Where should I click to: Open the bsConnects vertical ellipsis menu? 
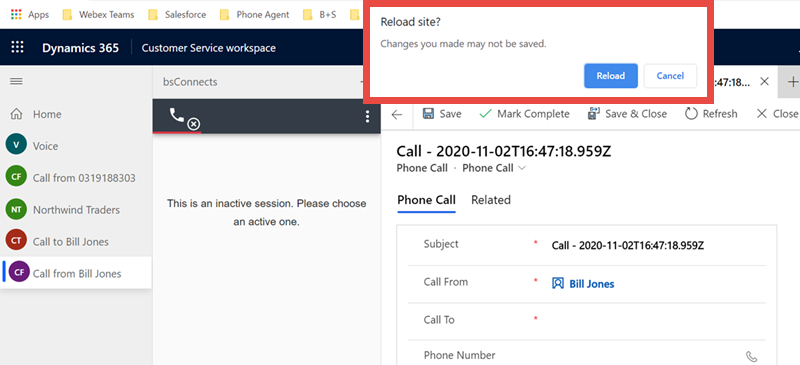[x=367, y=117]
